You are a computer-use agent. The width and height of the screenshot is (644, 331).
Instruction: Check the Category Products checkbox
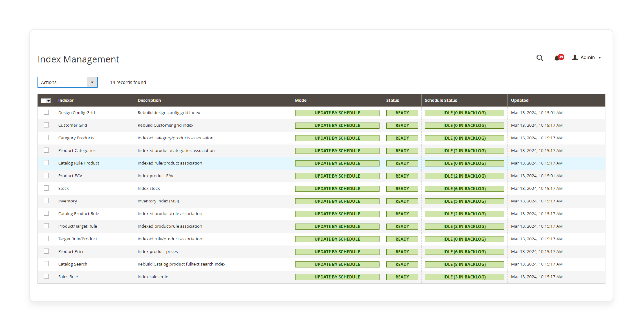tap(46, 137)
